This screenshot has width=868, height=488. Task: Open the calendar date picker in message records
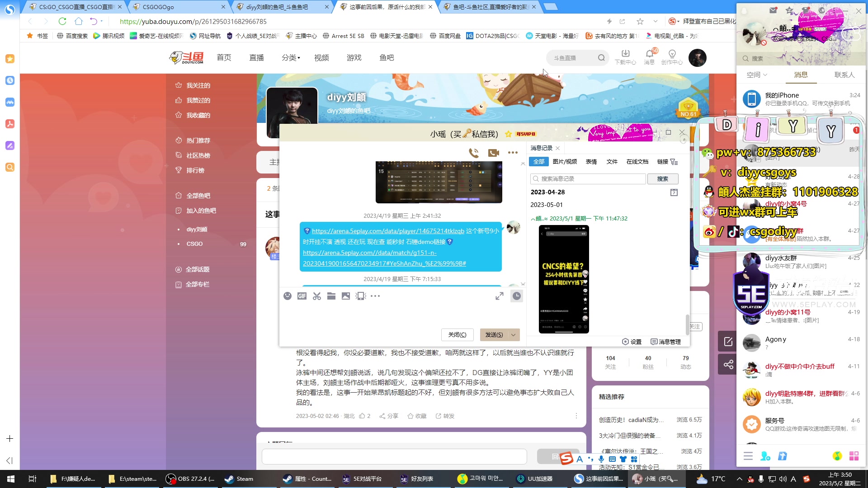coord(674,192)
